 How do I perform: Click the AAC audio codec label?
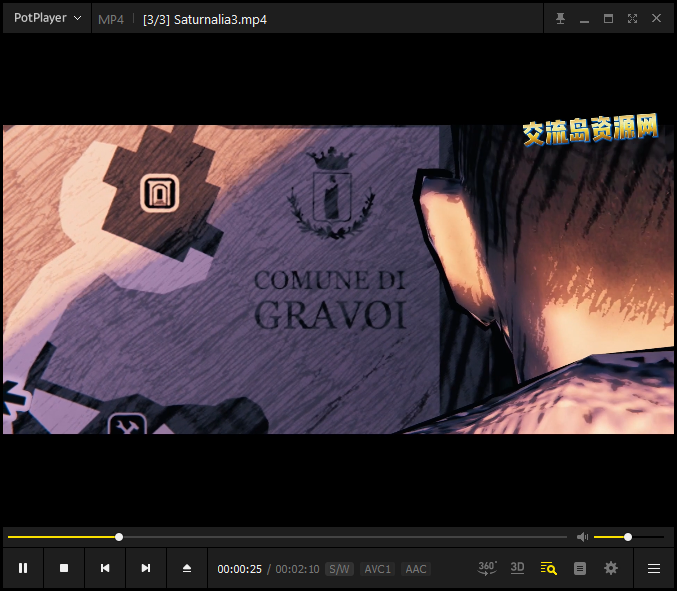[x=416, y=569]
